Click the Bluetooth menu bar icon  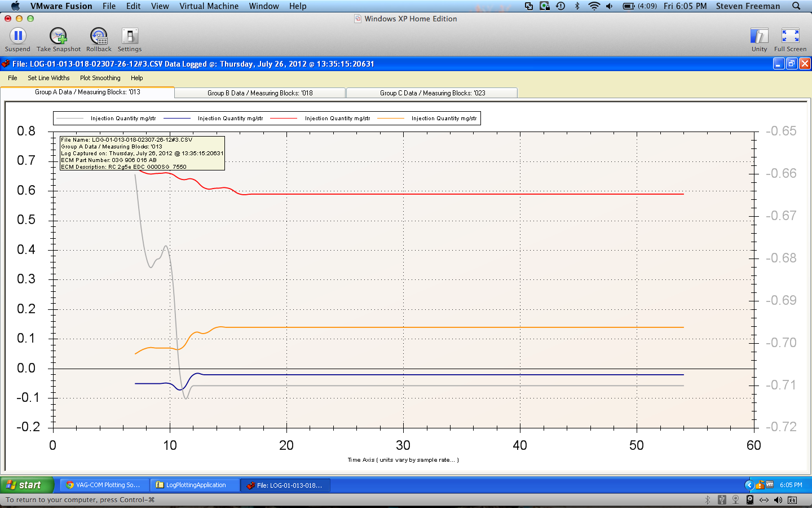tap(577, 6)
